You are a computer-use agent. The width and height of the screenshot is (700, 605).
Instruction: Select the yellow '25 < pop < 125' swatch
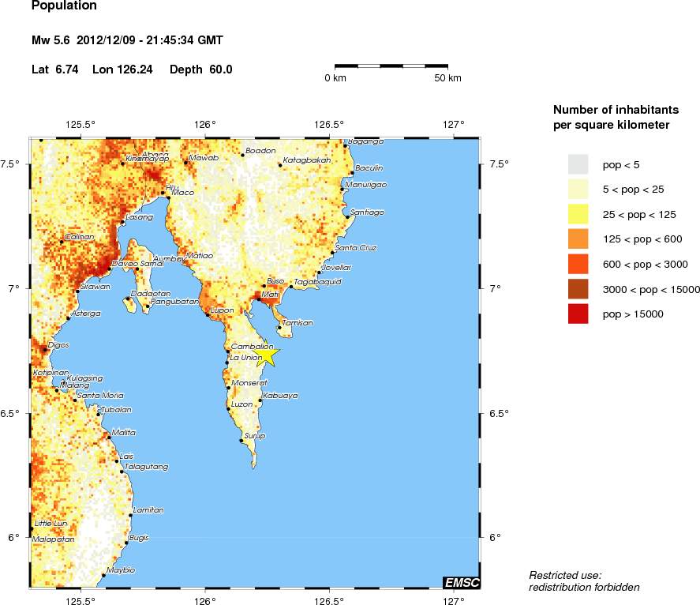[578, 214]
